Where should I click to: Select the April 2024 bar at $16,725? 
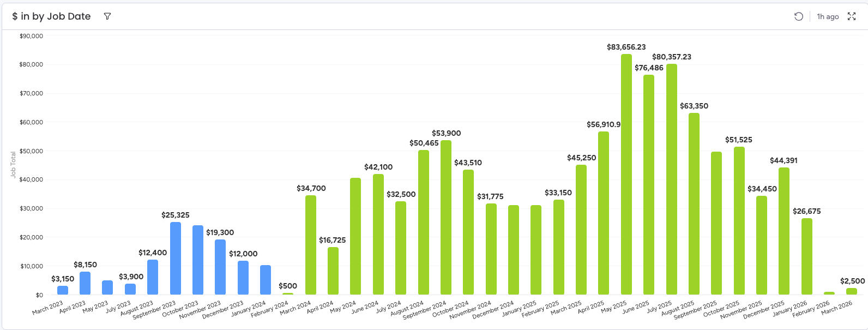click(333, 271)
